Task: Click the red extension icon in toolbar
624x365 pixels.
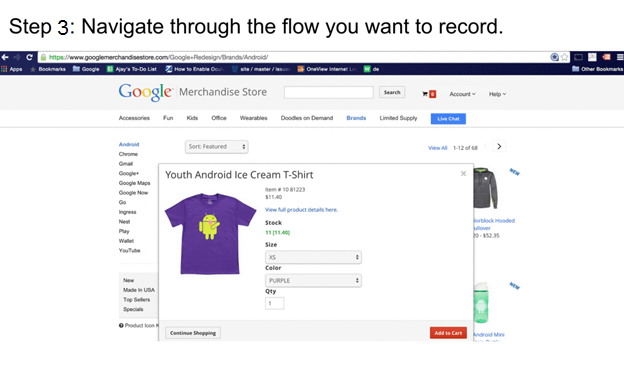Action: pos(606,57)
